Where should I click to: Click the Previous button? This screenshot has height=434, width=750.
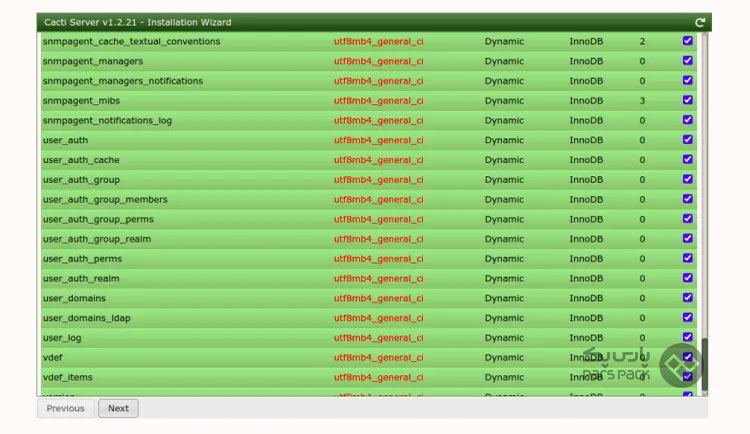[66, 408]
